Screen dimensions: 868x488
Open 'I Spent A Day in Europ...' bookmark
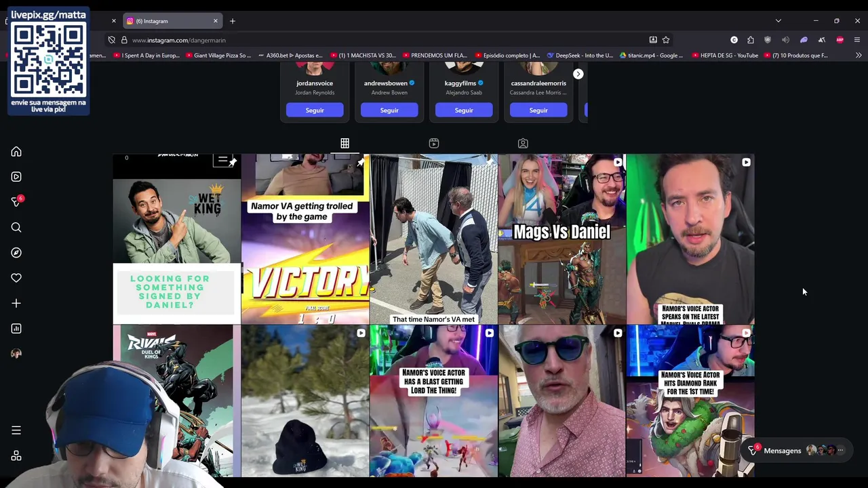coord(146,56)
